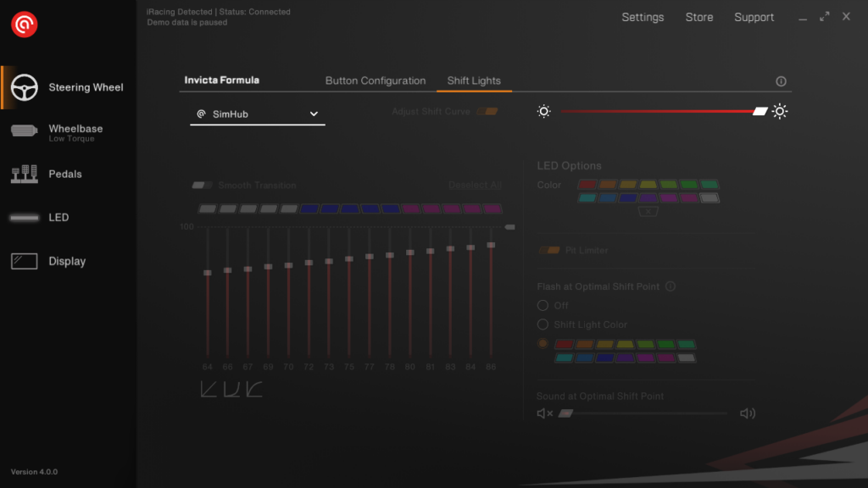868x488 pixels.
Task: Switch to the Button Configuration tab
Action: pyautogui.click(x=376, y=80)
